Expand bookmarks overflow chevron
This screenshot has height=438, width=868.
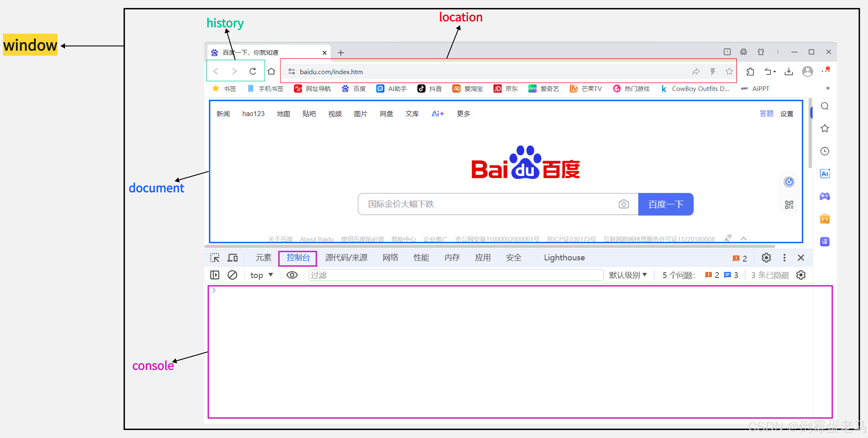(828, 88)
